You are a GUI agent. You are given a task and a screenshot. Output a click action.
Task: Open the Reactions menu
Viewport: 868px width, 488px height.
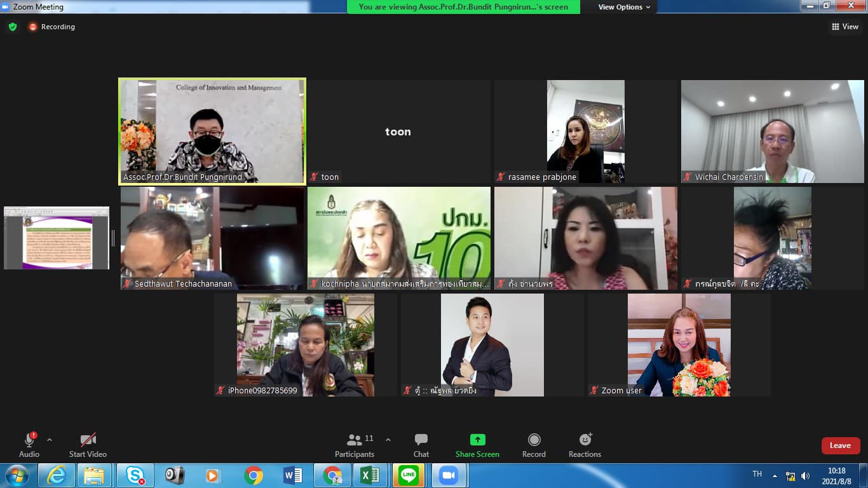[x=585, y=445]
